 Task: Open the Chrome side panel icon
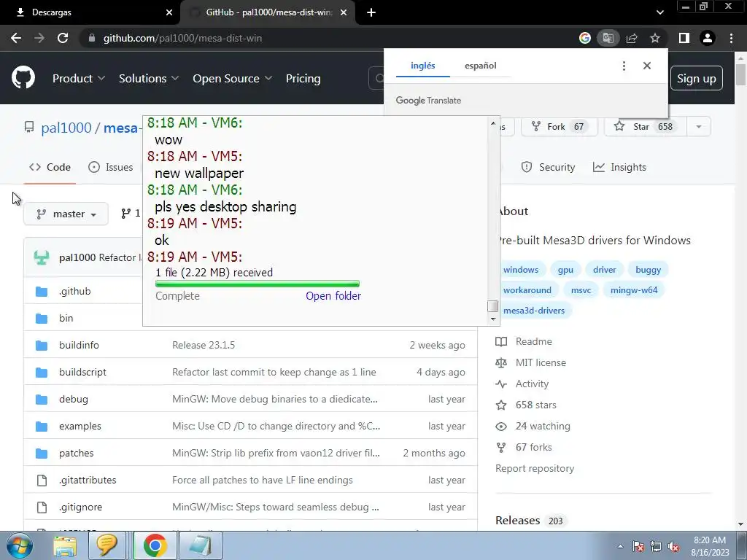(684, 38)
